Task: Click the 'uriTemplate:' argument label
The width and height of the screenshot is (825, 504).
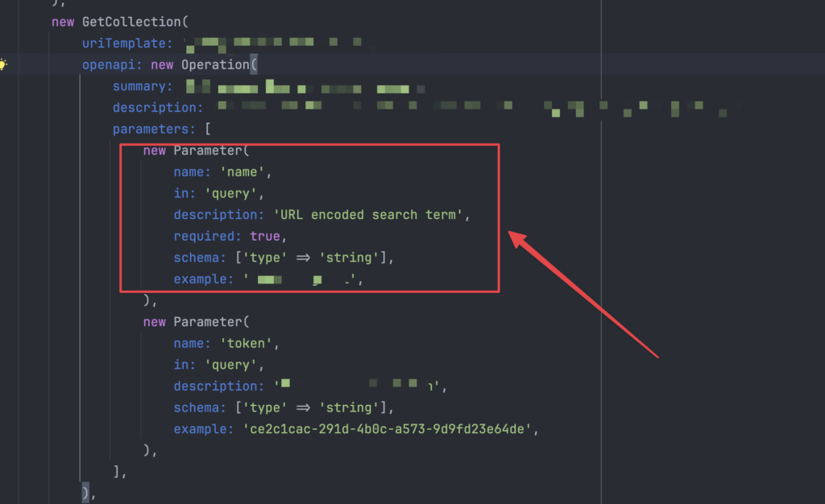Action: coord(127,43)
